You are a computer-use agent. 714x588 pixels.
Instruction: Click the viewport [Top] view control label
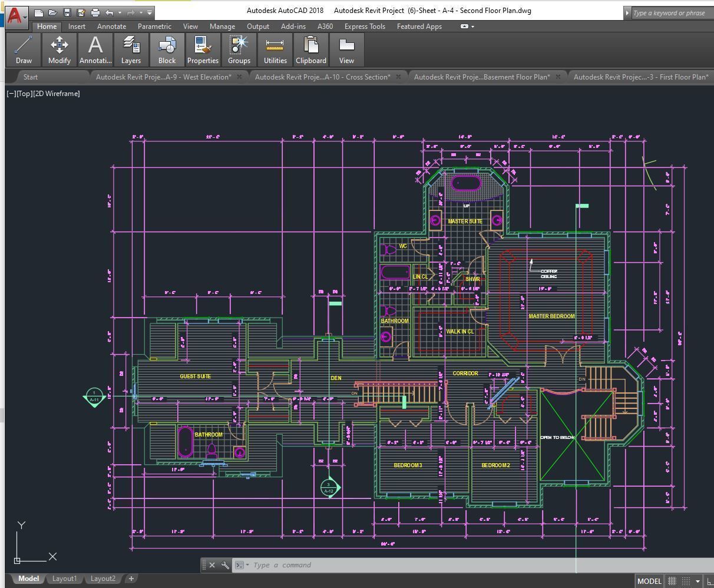[x=25, y=94]
